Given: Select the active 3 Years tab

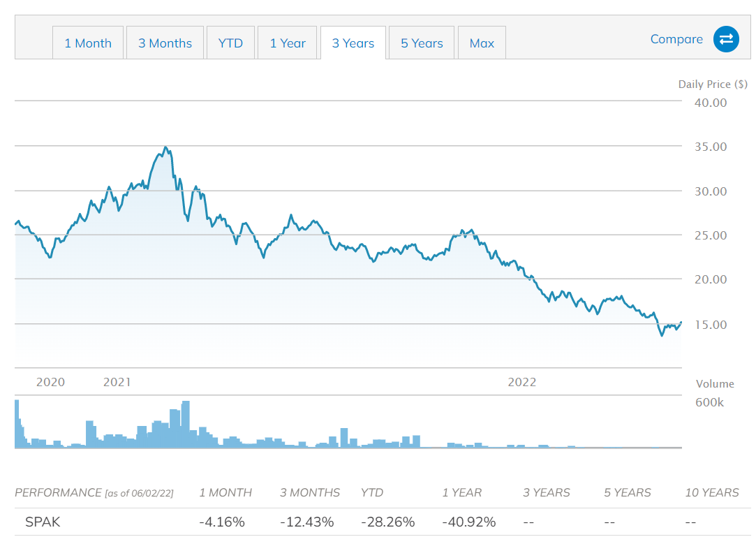Looking at the screenshot, I should [x=353, y=43].
